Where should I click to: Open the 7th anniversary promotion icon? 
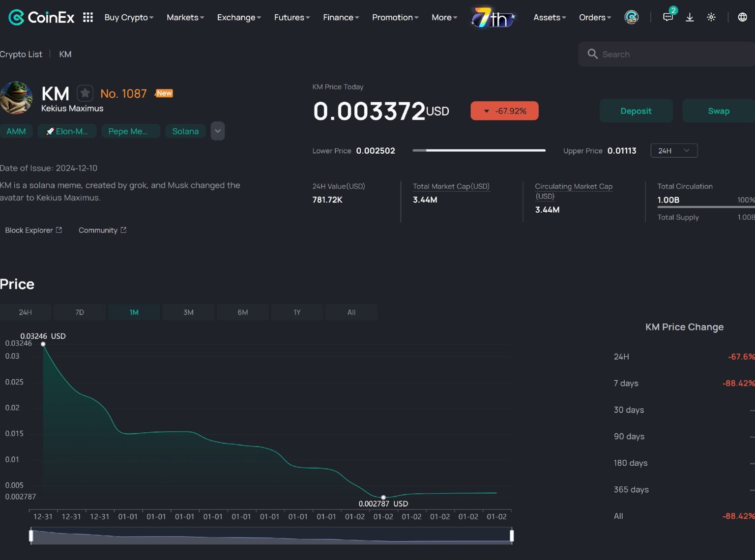pos(493,17)
